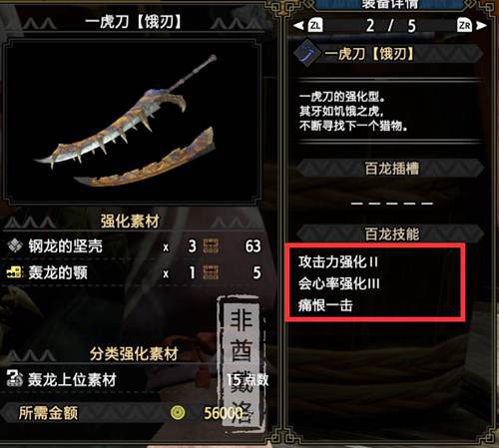Click the ZL previous page button icon
The width and height of the screenshot is (499, 448).
(x=315, y=25)
